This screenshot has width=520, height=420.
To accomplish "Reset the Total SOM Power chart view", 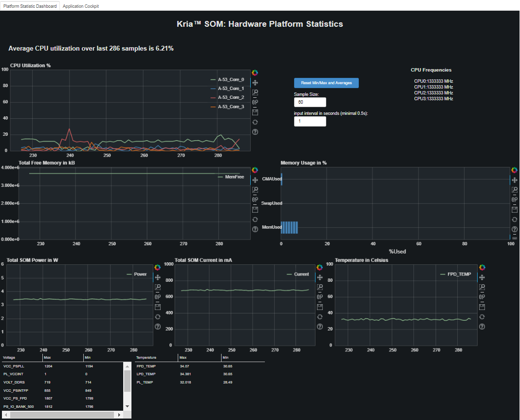I will (158, 317).
